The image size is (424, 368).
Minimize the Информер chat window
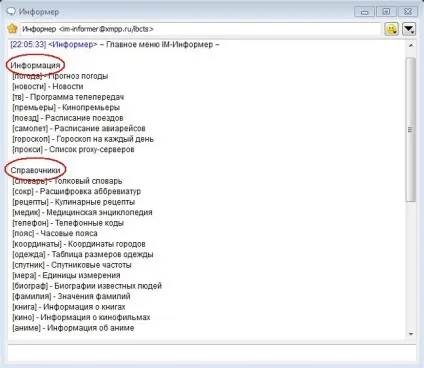[x=365, y=12]
